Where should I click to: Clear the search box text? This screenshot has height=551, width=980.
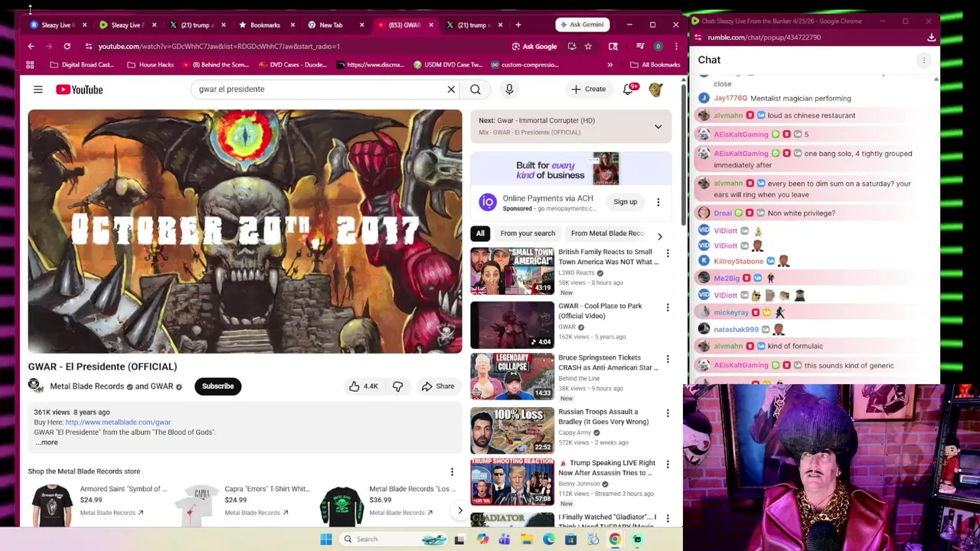pyautogui.click(x=451, y=90)
